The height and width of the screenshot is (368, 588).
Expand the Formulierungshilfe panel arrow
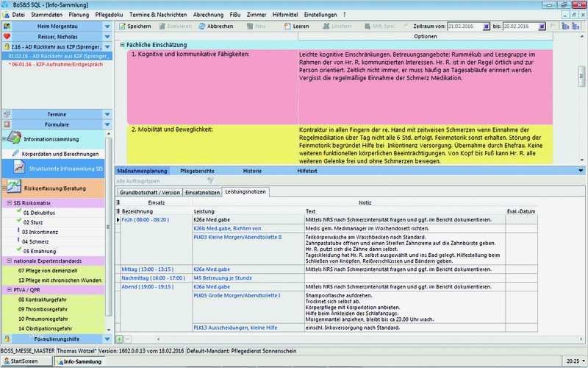pyautogui.click(x=107, y=339)
